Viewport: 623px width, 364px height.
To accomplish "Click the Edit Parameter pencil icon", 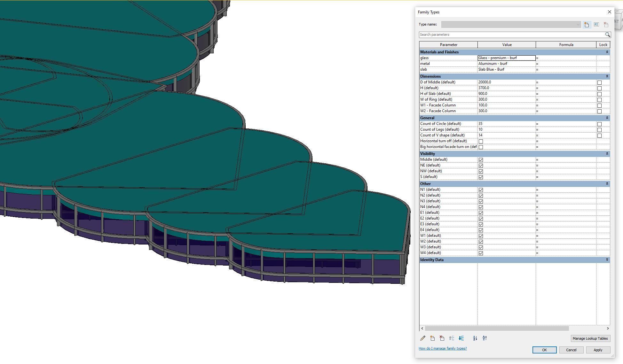I will [x=423, y=338].
